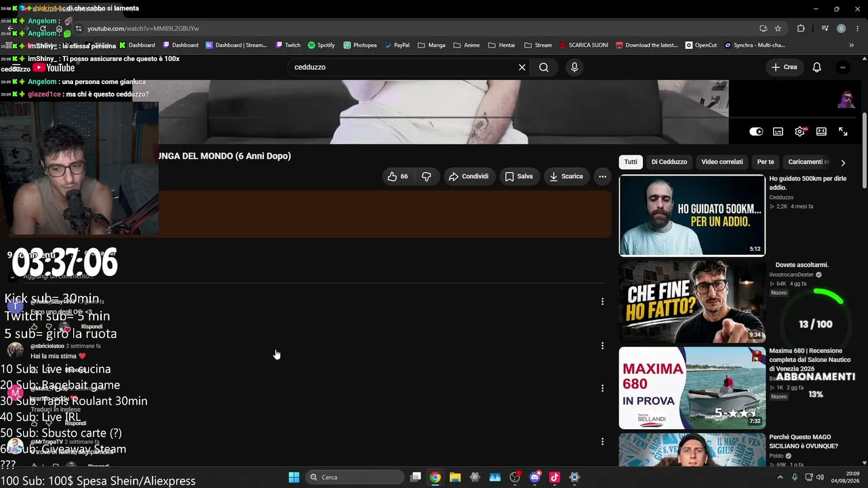Open options for first comment

pos(602,302)
